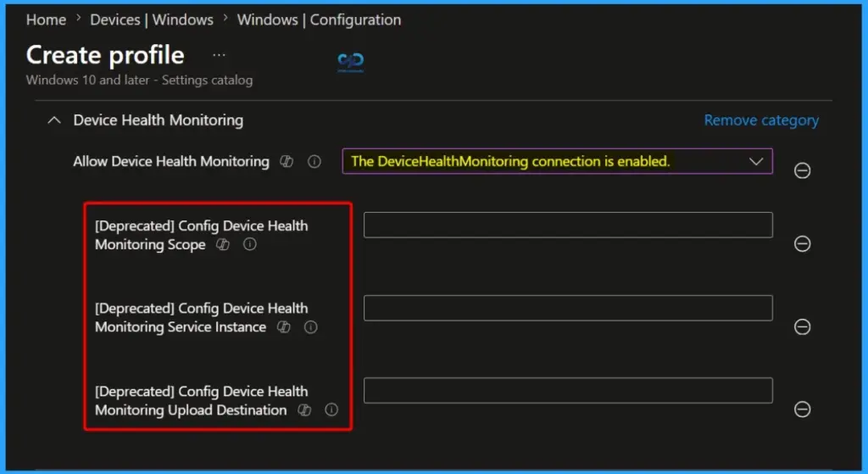Navigate to Devices | Windows breadcrumb
The width and height of the screenshot is (868, 474).
click(152, 20)
